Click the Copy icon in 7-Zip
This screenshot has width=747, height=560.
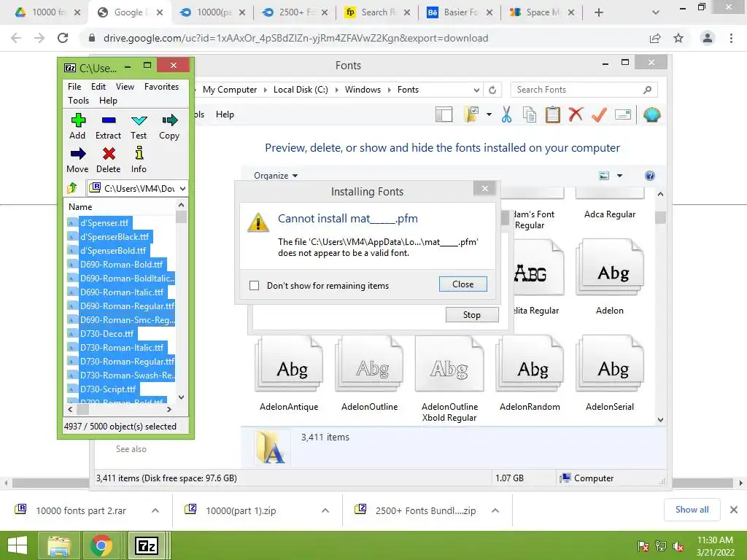click(x=169, y=120)
